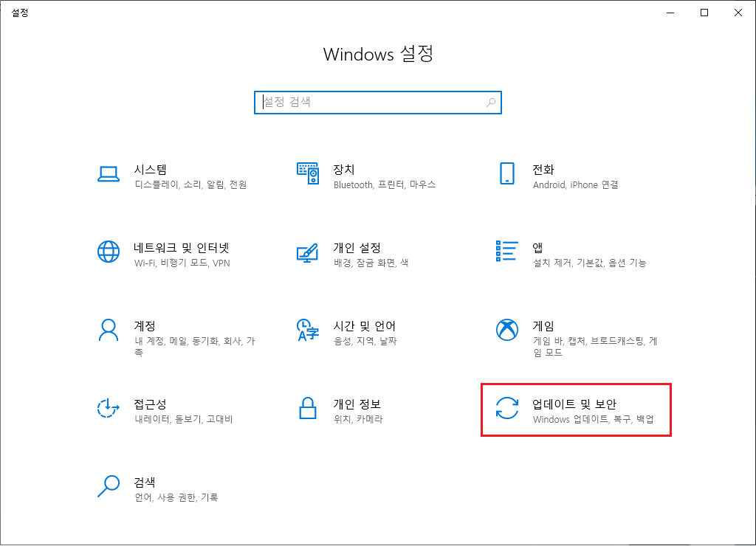Select the 앱 category title
This screenshot has width=756, height=546.
[537, 248]
